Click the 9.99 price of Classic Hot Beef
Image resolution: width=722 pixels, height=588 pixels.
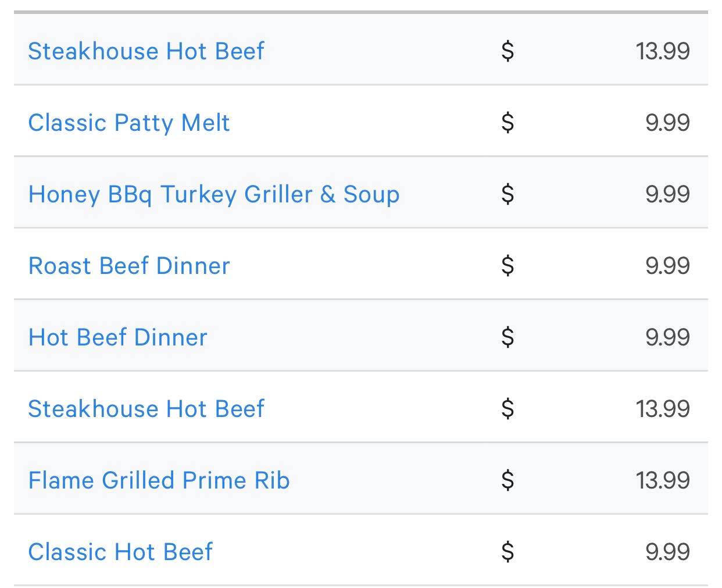point(667,552)
